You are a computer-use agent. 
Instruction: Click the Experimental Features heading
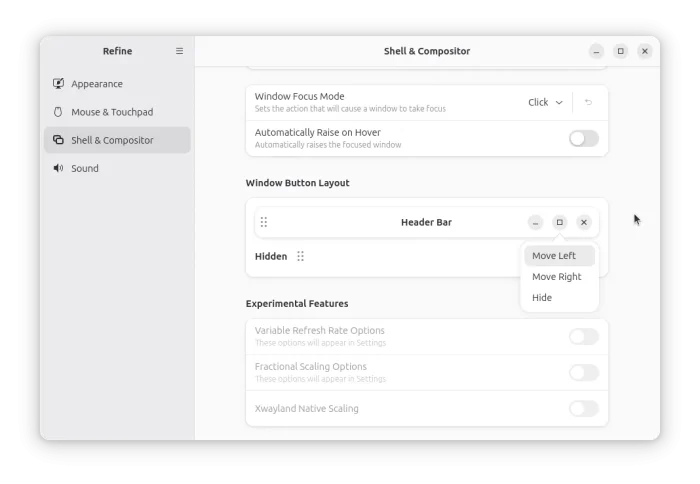[297, 303]
